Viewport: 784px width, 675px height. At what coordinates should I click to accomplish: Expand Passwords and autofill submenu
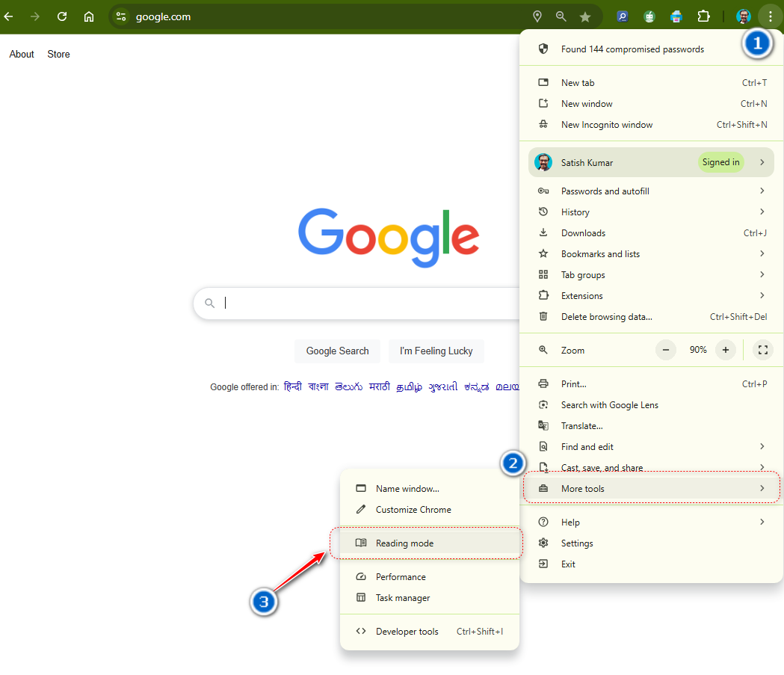[x=652, y=191]
